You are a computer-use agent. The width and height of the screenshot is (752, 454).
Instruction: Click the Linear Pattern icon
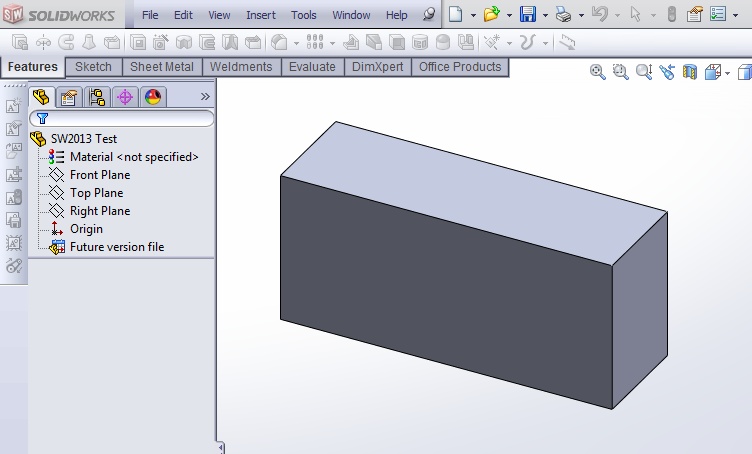point(315,42)
